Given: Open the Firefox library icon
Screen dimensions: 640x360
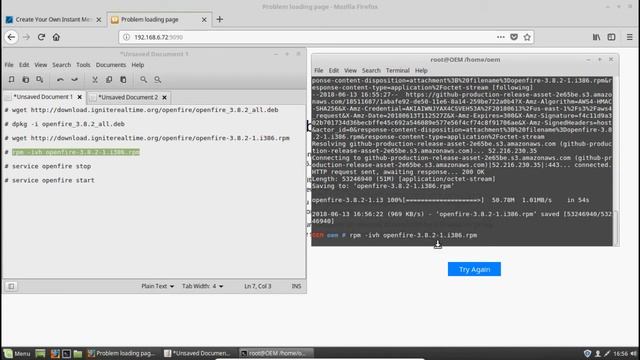Looking at the screenshot, I should point(596,37).
